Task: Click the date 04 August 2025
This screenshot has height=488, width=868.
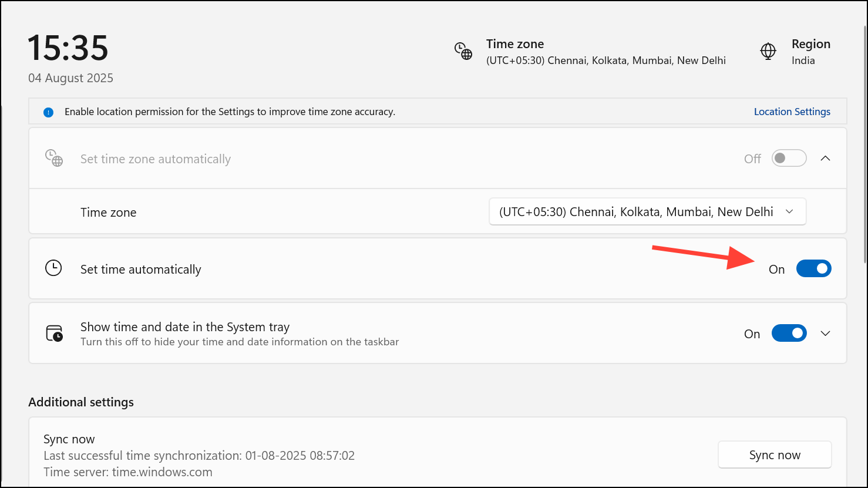Action: (70, 78)
